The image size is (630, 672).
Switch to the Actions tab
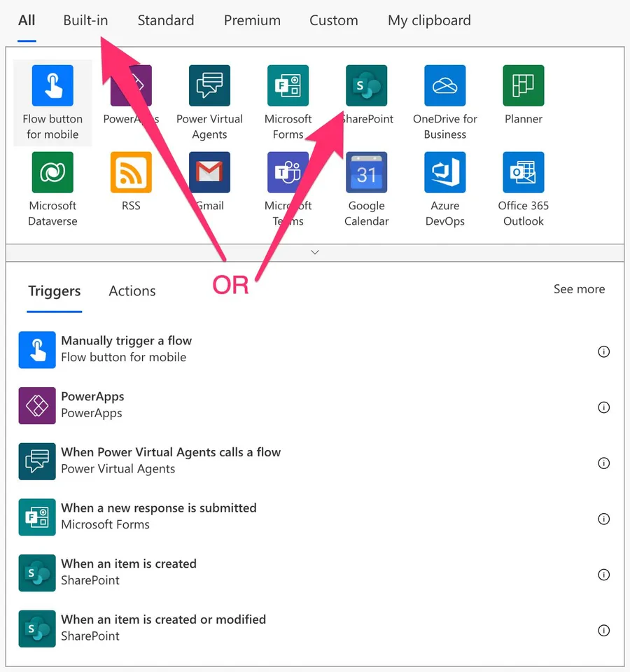tap(132, 291)
